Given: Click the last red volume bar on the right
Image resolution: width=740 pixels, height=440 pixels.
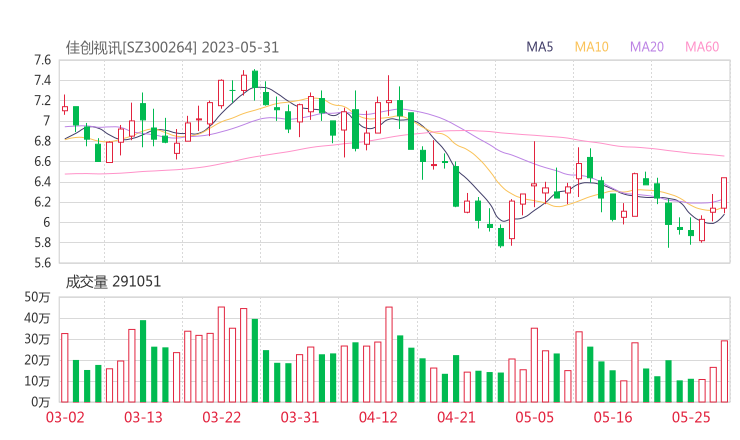Looking at the screenshot, I should coord(724,372).
